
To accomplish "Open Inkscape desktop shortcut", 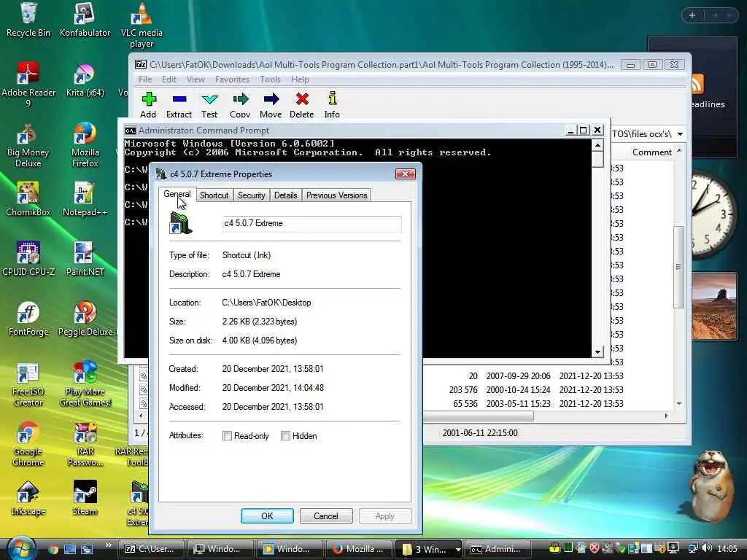I will coord(28,499).
